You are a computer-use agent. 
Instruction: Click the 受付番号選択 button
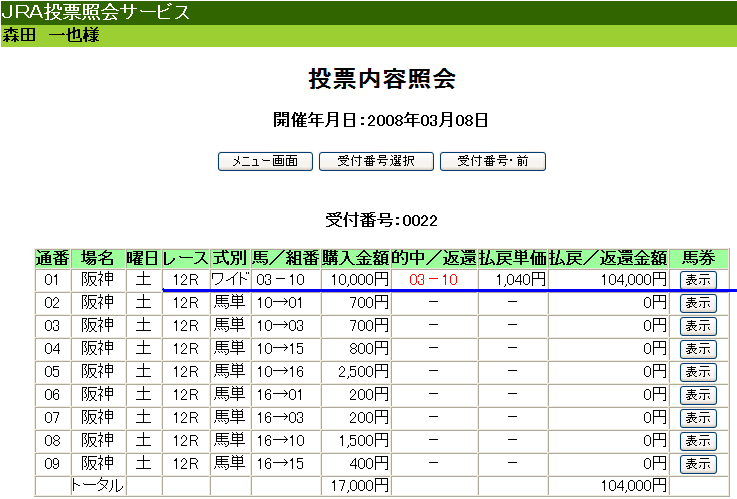pos(376,161)
